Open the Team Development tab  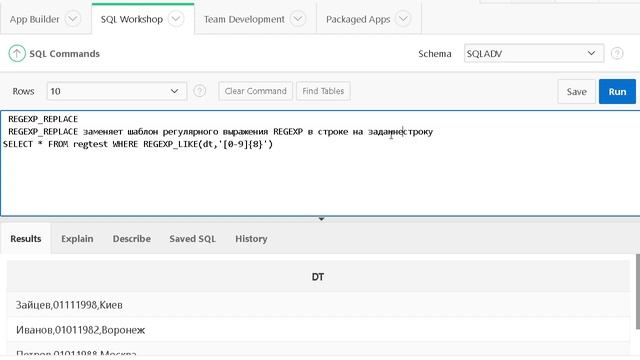244,19
